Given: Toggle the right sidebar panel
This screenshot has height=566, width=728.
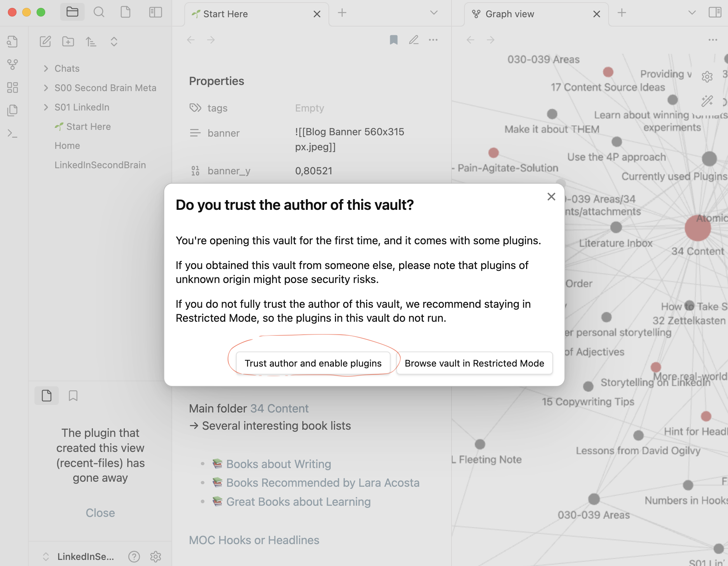Looking at the screenshot, I should tap(715, 13).
